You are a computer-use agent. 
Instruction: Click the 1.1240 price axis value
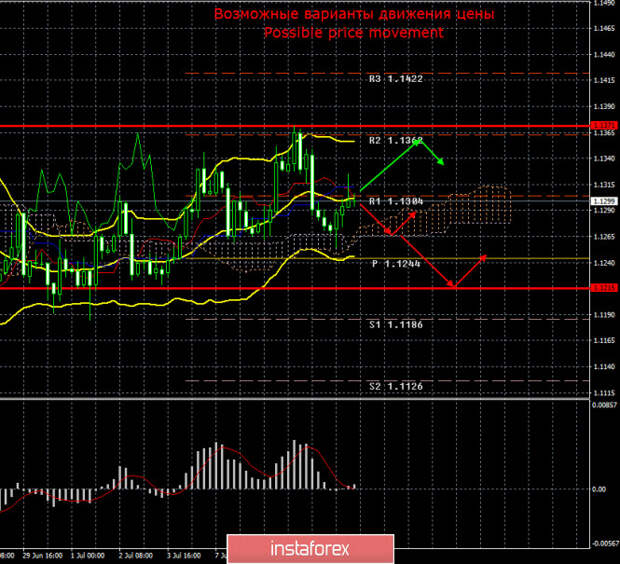tap(604, 263)
